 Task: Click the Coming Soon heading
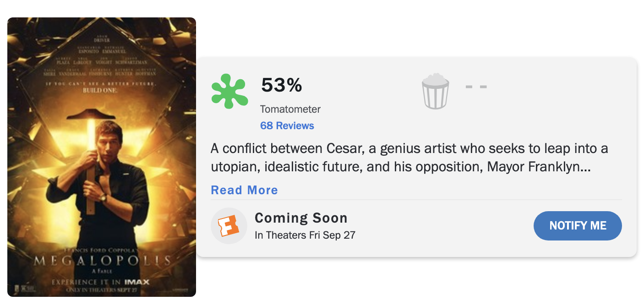[301, 218]
